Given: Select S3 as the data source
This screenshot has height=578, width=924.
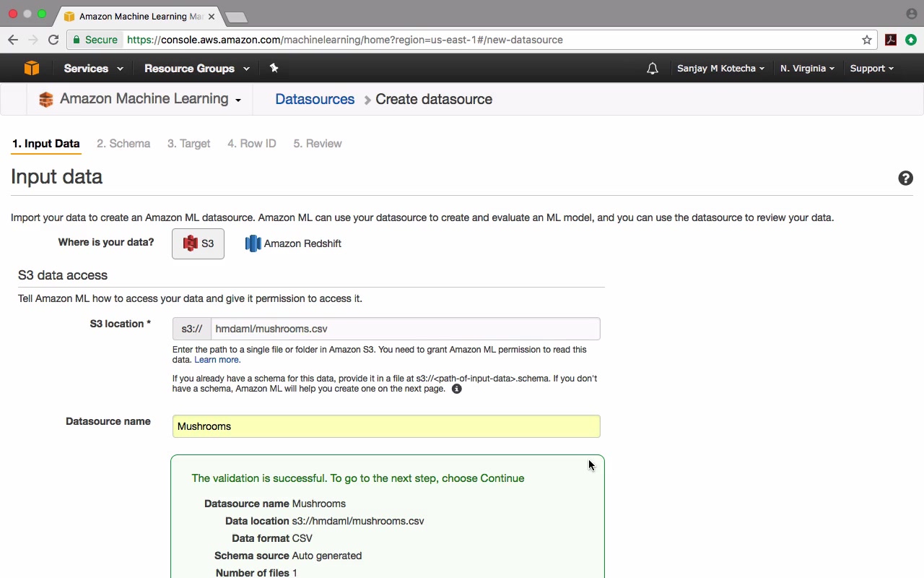Looking at the screenshot, I should click(x=198, y=243).
